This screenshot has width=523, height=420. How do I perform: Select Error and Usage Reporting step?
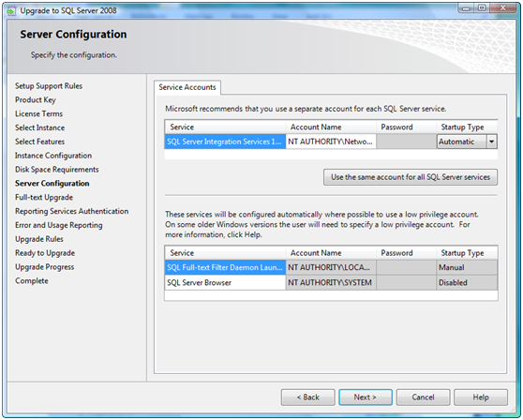59,225
